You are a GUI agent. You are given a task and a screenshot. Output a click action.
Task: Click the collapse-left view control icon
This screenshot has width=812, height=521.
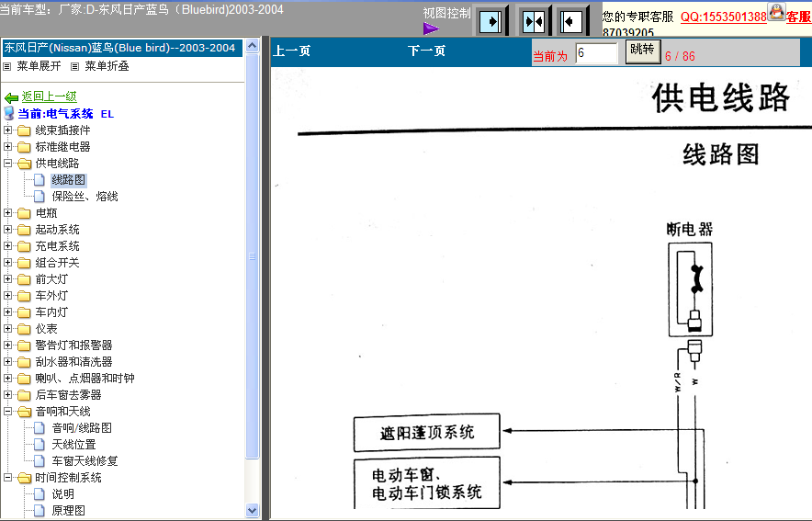[x=571, y=22]
